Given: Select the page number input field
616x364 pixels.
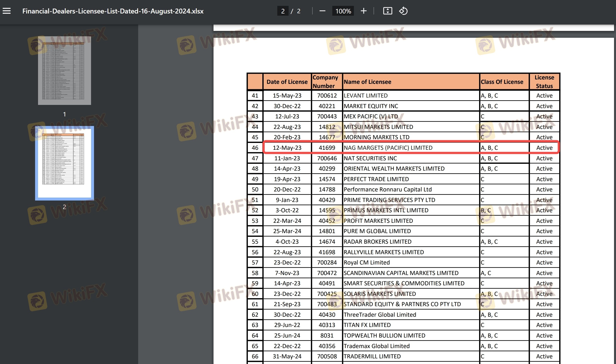Looking at the screenshot, I should 282,11.
